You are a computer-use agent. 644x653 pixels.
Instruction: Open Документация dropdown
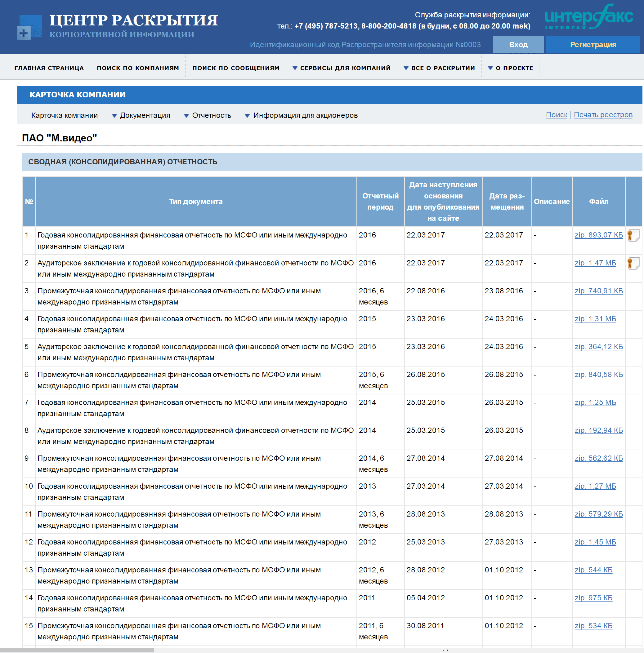(141, 116)
